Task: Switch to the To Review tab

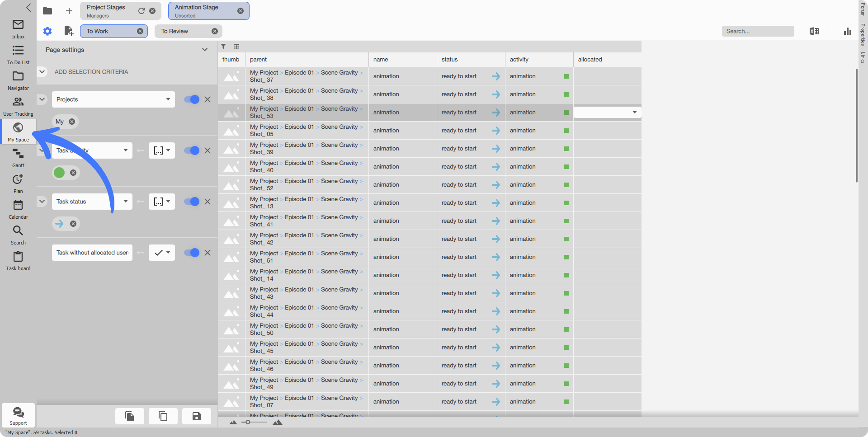Action: pos(188,31)
